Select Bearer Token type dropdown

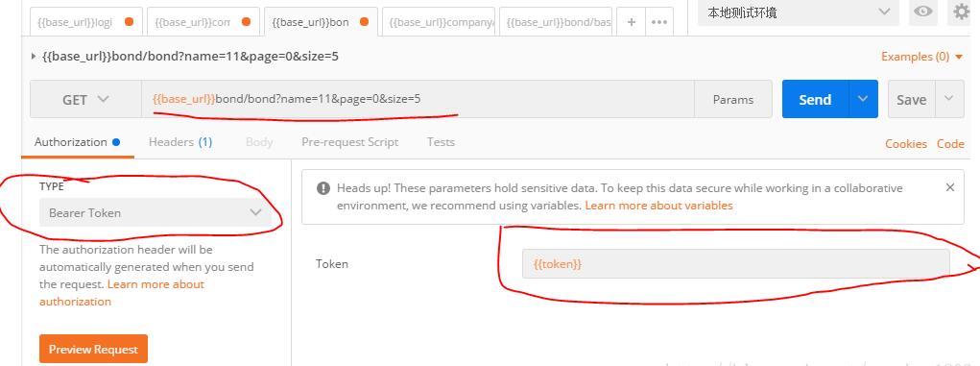pyautogui.click(x=155, y=212)
